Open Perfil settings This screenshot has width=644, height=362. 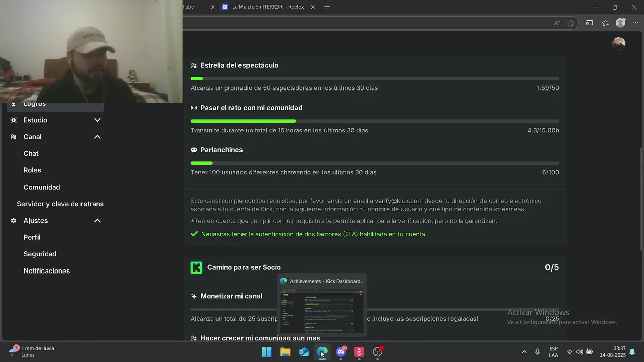(x=32, y=237)
